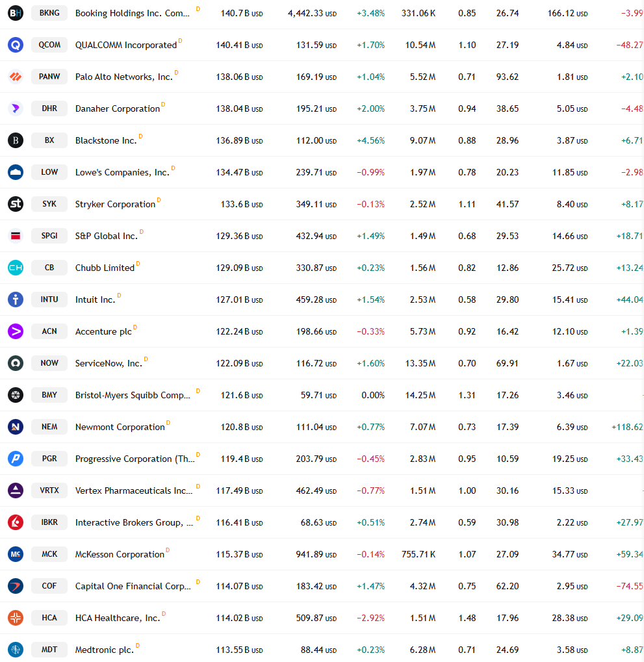The width and height of the screenshot is (644, 662).
Task: Select the VRTX ticker badge
Action: (x=49, y=490)
